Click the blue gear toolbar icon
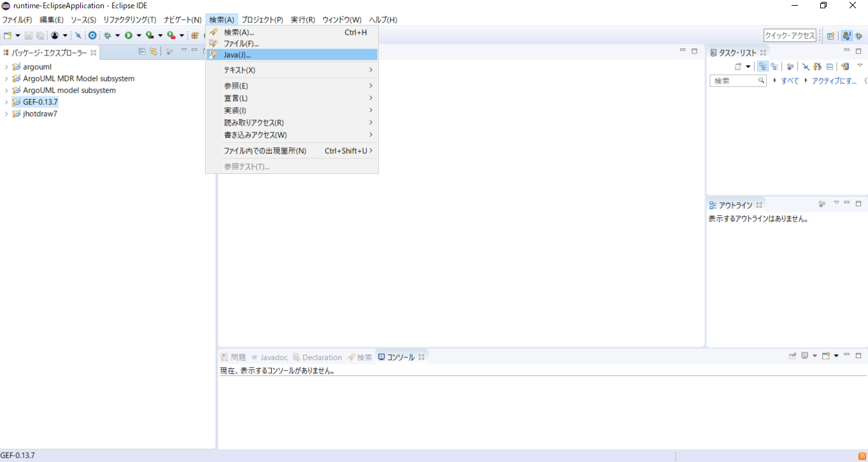 point(92,36)
